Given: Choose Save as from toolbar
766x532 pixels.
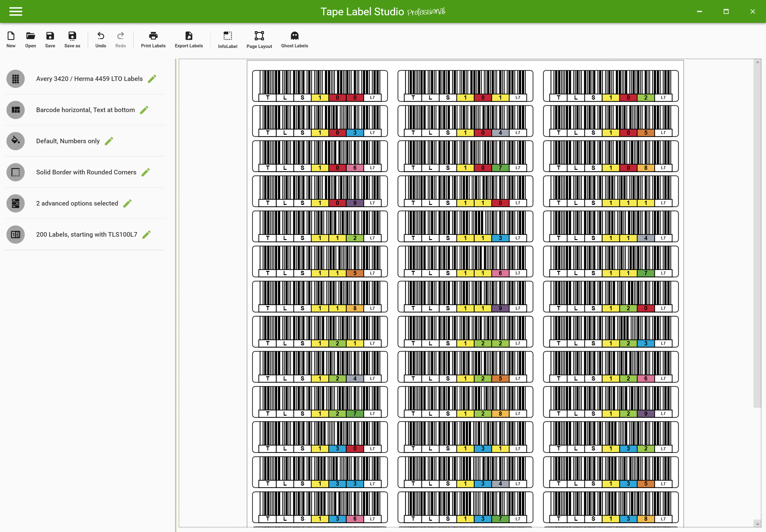Looking at the screenshot, I should point(72,40).
